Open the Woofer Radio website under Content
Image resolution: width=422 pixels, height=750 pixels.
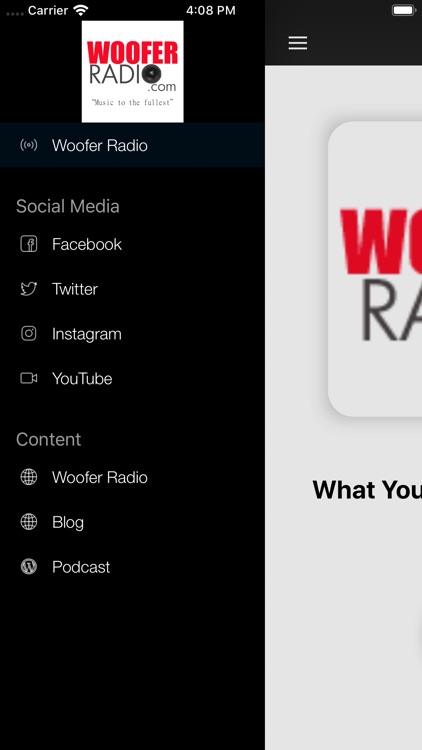(x=132, y=477)
